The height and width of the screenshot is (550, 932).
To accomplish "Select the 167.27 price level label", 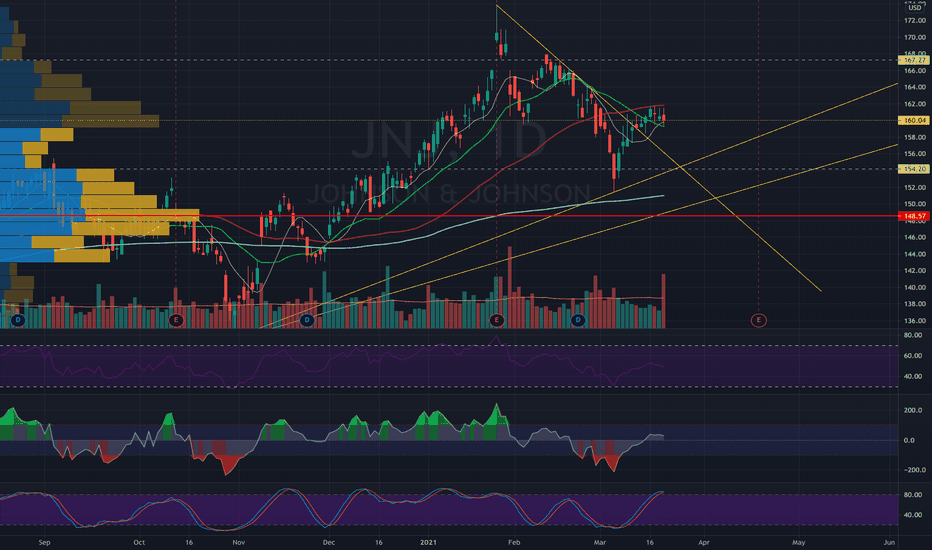I will [915, 60].
